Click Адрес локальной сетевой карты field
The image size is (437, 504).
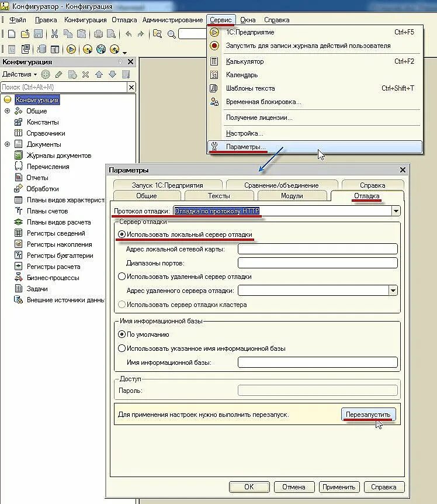(x=318, y=249)
